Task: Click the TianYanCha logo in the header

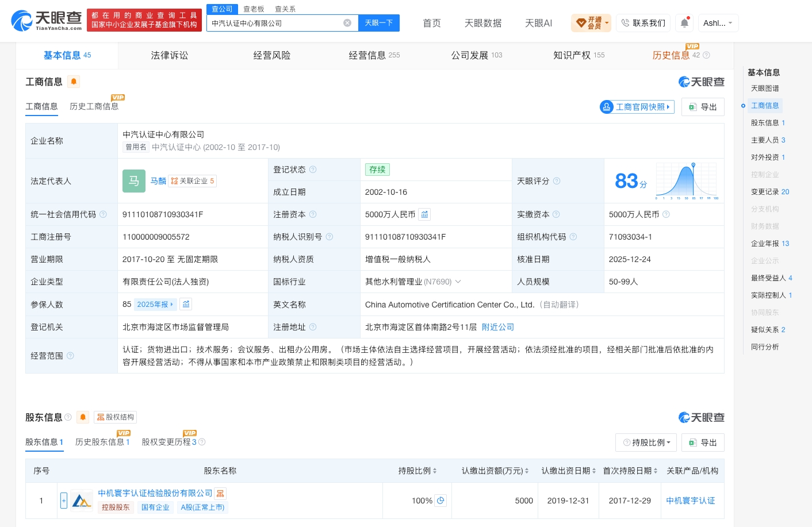Action: 47,21
